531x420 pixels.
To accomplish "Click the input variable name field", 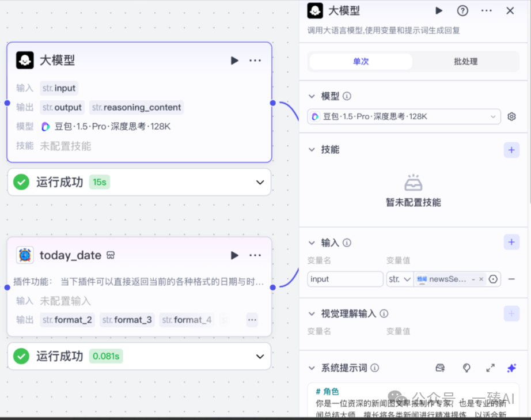I will tap(344, 279).
